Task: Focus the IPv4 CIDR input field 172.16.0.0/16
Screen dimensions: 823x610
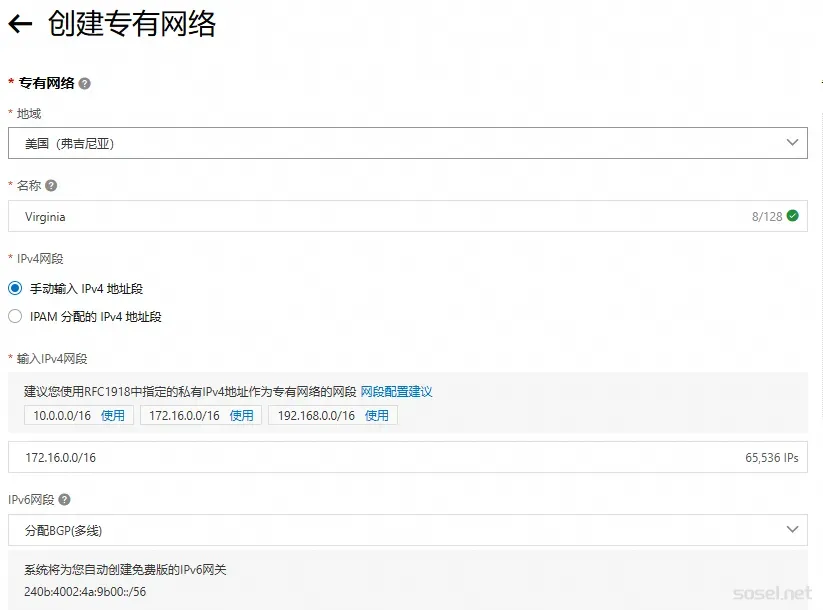Action: tap(408, 457)
